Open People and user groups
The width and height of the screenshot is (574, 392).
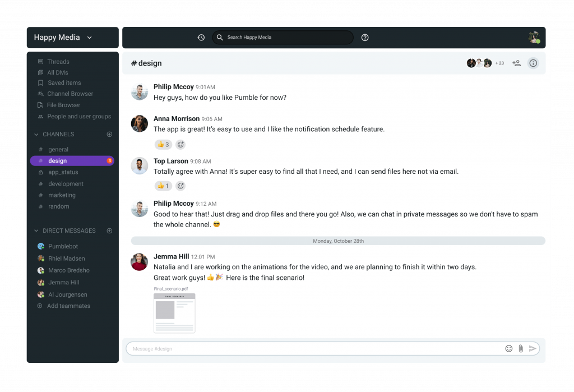point(79,117)
